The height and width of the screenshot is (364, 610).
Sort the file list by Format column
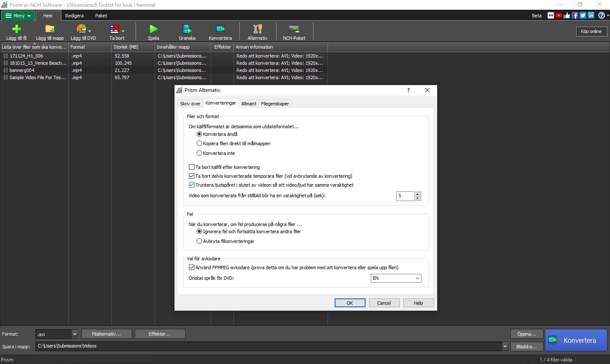point(90,47)
